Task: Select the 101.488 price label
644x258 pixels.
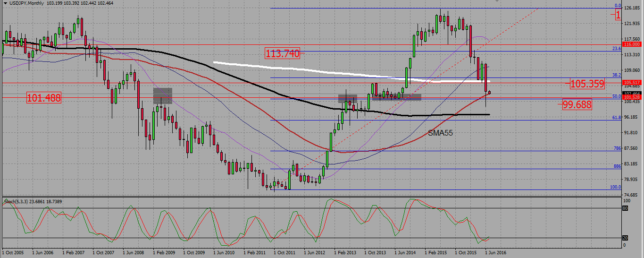Action: (44, 98)
